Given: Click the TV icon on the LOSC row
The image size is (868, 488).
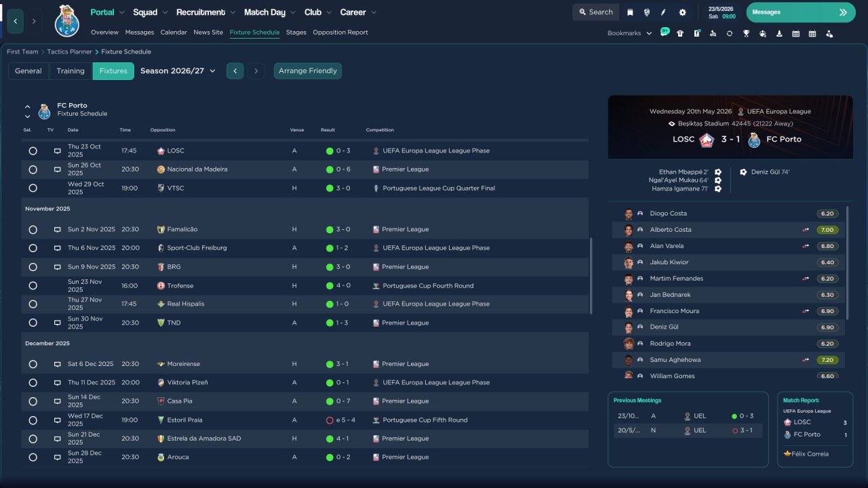Looking at the screenshot, I should 57,151.
